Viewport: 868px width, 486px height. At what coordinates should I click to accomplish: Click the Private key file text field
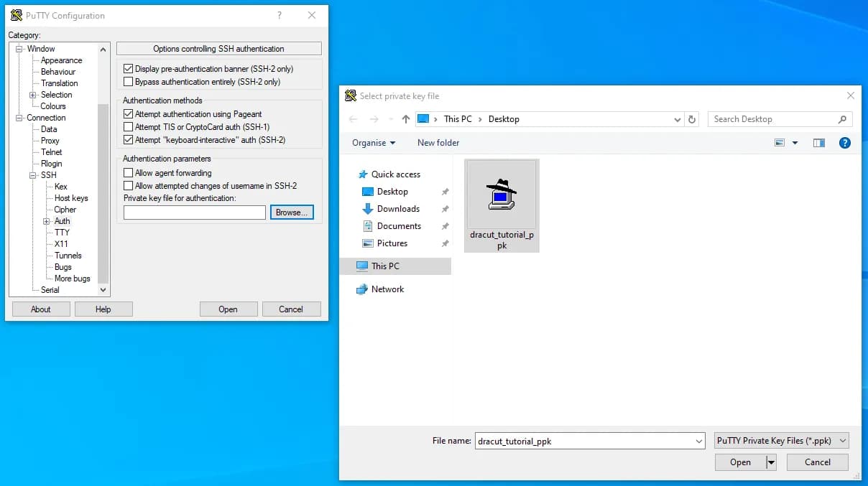195,212
